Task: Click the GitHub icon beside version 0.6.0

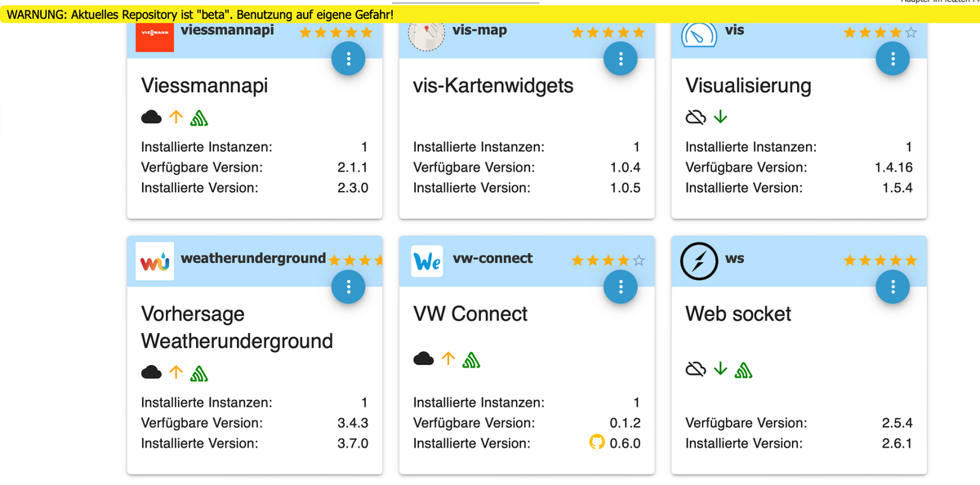Action: point(597,443)
